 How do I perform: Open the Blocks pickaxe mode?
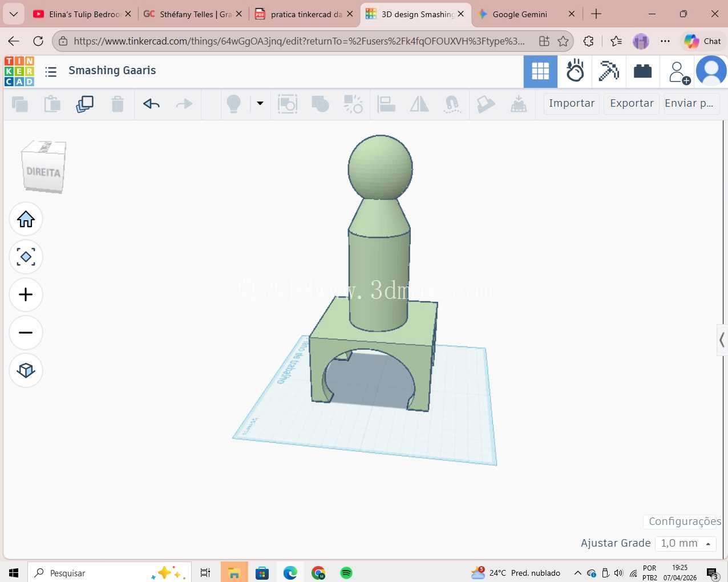pyautogui.click(x=609, y=71)
